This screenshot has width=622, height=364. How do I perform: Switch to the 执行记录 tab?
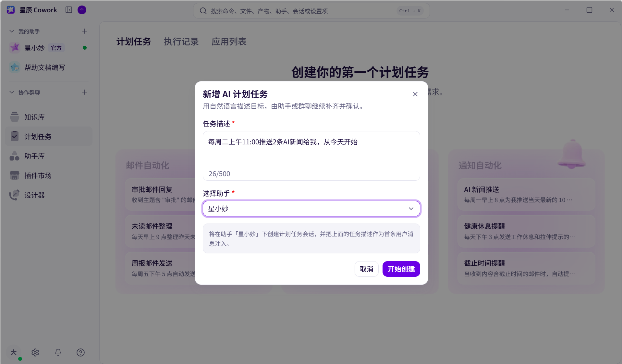(181, 42)
